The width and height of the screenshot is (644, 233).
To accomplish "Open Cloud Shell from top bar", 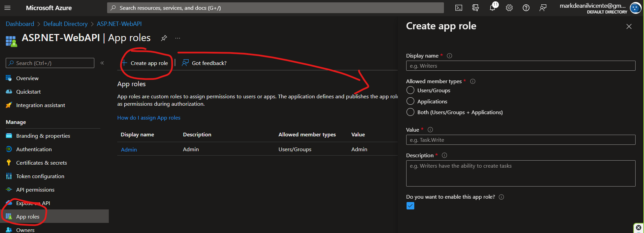I will click(459, 8).
